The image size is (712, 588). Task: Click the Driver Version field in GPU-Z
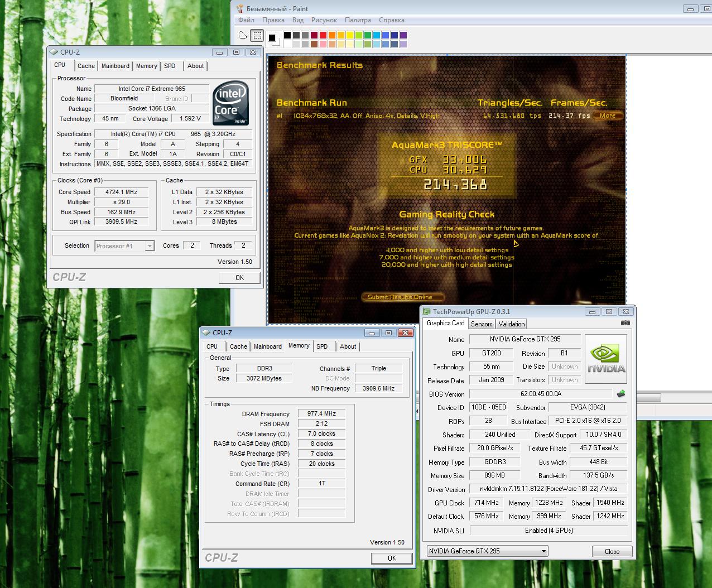coord(549,489)
